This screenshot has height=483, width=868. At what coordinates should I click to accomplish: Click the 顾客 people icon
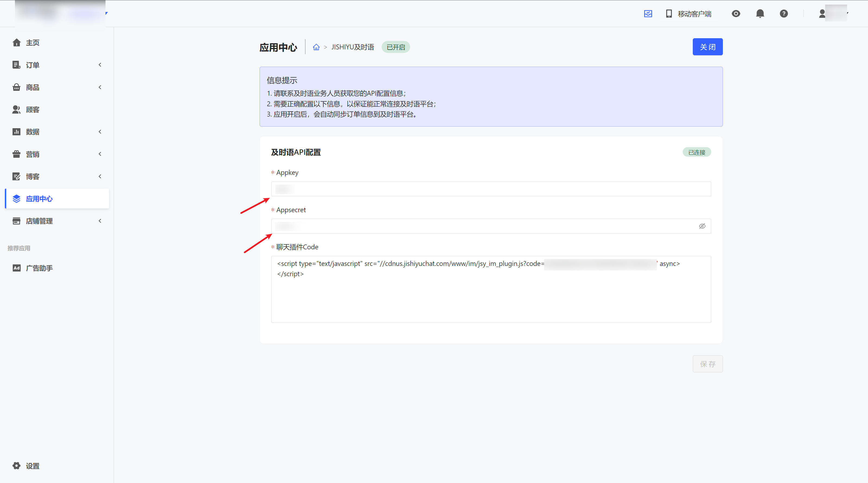tap(16, 110)
